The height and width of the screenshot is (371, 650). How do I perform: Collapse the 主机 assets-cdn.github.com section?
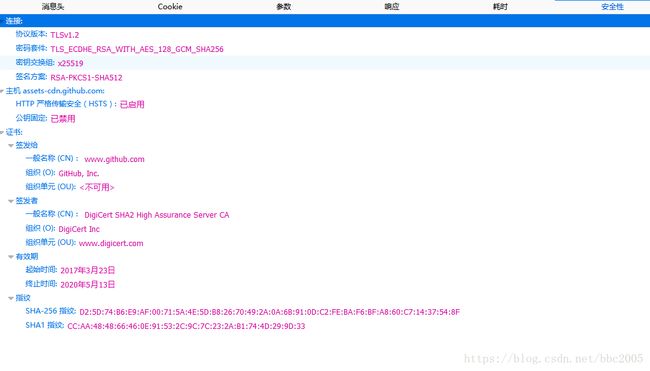[2, 91]
